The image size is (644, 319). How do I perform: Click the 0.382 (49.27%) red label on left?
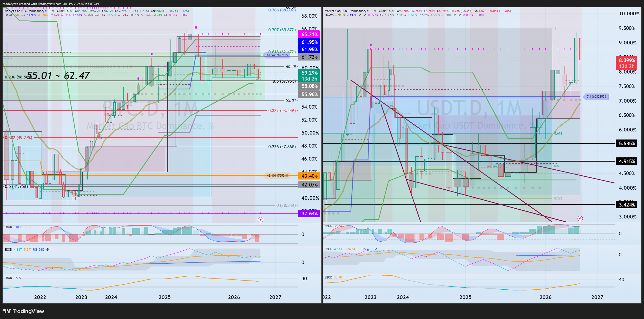point(18,138)
